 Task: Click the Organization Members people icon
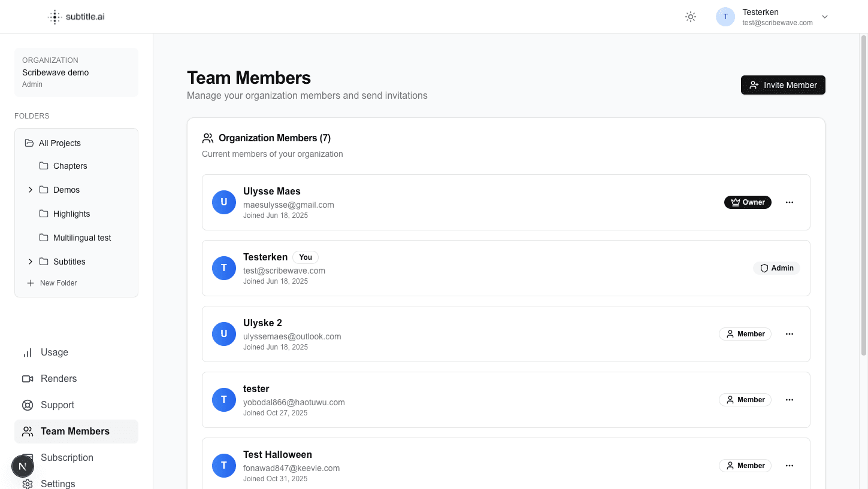(x=208, y=138)
